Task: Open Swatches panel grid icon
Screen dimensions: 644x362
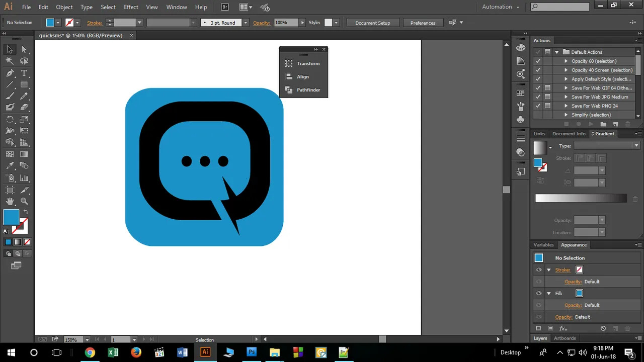Action: click(521, 93)
